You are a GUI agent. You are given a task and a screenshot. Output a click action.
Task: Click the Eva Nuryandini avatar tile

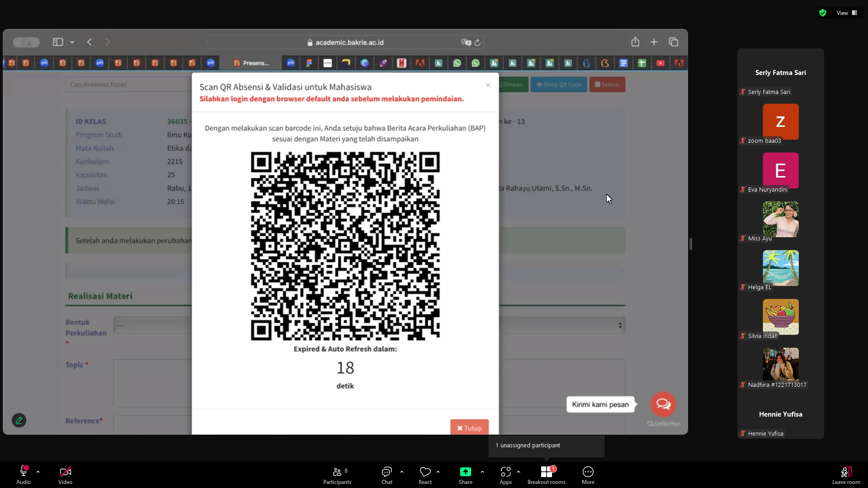(781, 170)
